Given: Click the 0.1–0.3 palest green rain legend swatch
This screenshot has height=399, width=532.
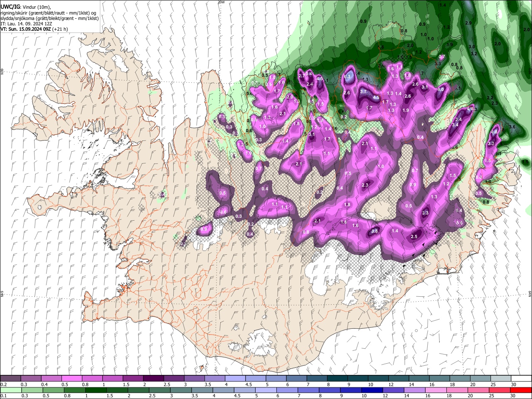Looking at the screenshot, I should [x=11, y=390].
